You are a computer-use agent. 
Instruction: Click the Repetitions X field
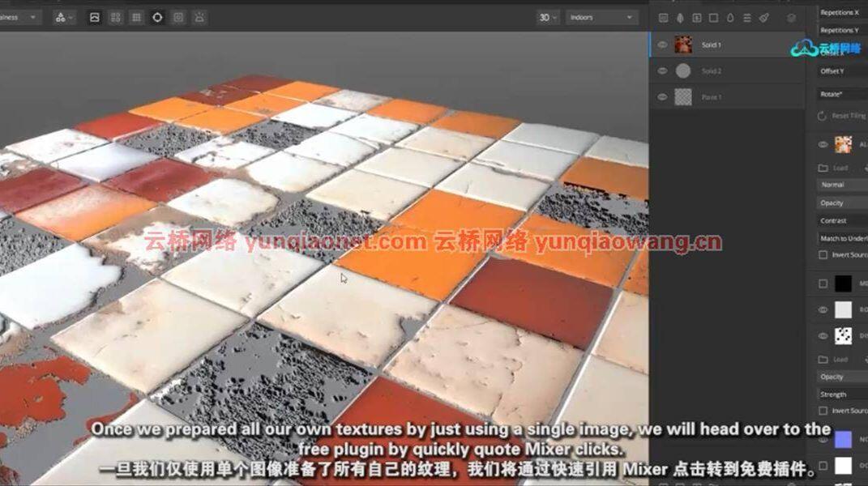[842, 12]
